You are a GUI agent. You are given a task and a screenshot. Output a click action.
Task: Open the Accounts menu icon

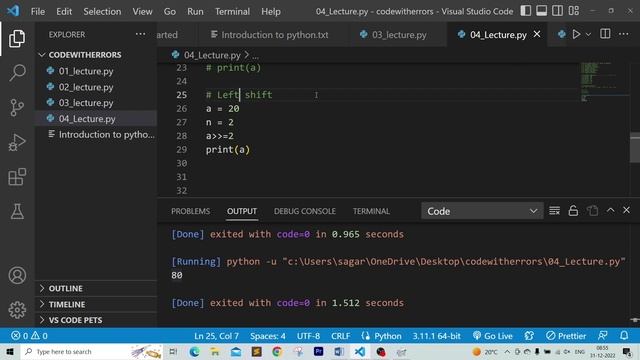(x=17, y=276)
